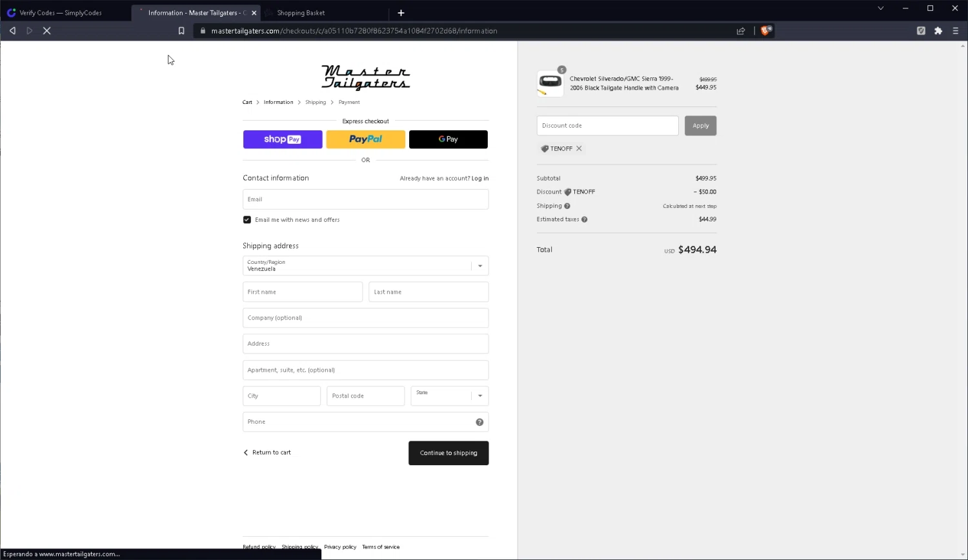Screen dimensions: 968x560
Task: Pay with Google Pay button
Action: tap(449, 139)
